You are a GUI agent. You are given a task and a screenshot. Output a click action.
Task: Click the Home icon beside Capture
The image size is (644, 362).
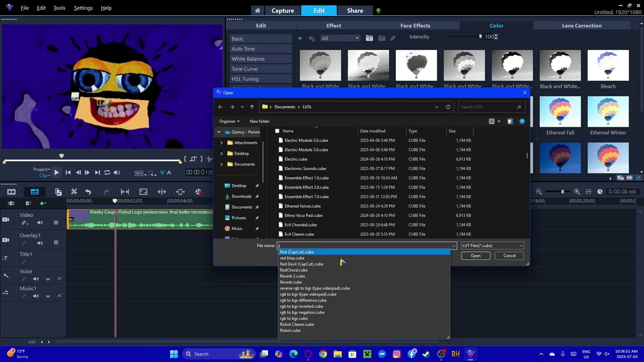[258, 11]
